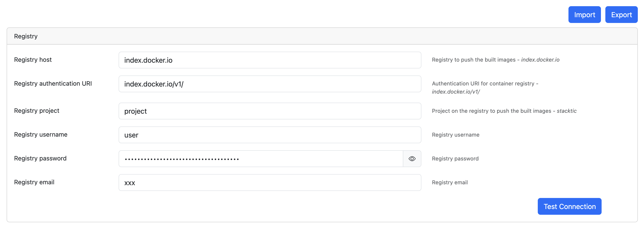644x226 pixels.
Task: Click the "Registry to push the built images" hint
Action: click(x=474, y=60)
